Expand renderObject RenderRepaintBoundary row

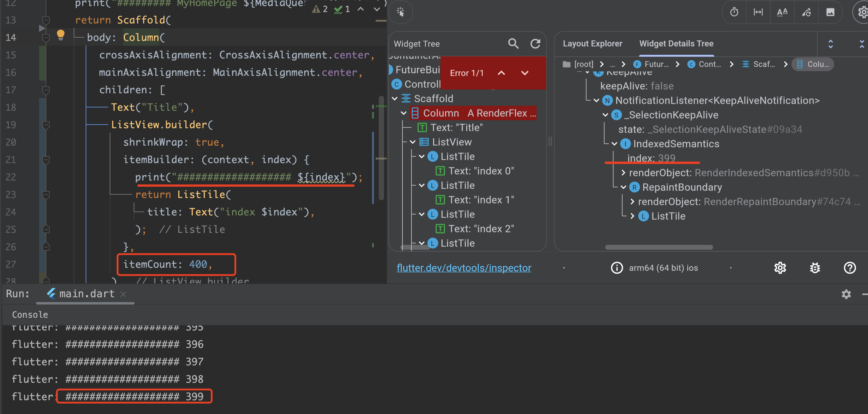pyautogui.click(x=632, y=202)
